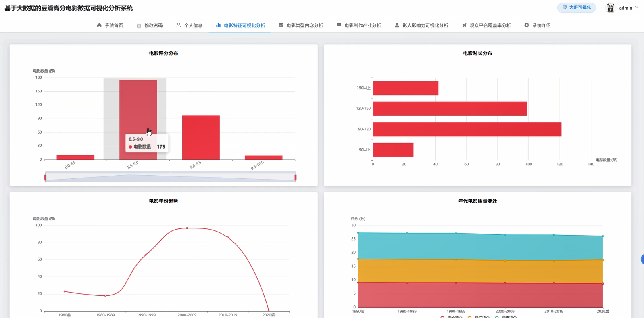Click the paper plane icon for 观众平台覆盖率分析
This screenshot has width=644, height=318.
tap(464, 25)
